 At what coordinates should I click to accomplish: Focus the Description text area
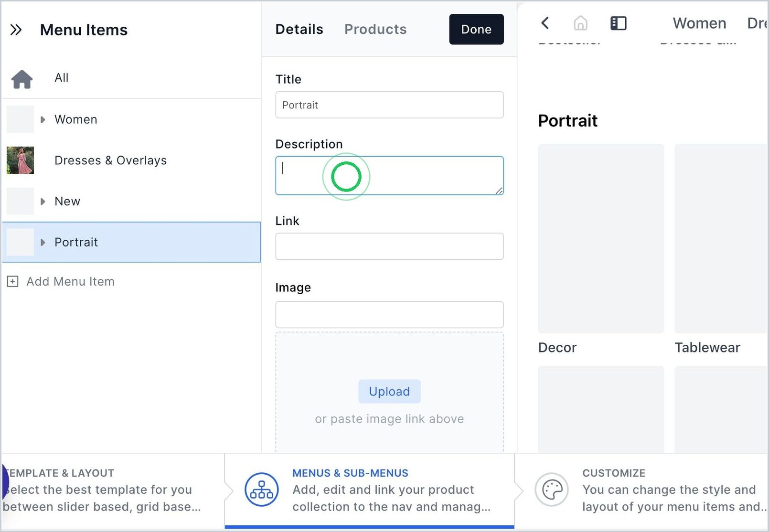pos(389,175)
